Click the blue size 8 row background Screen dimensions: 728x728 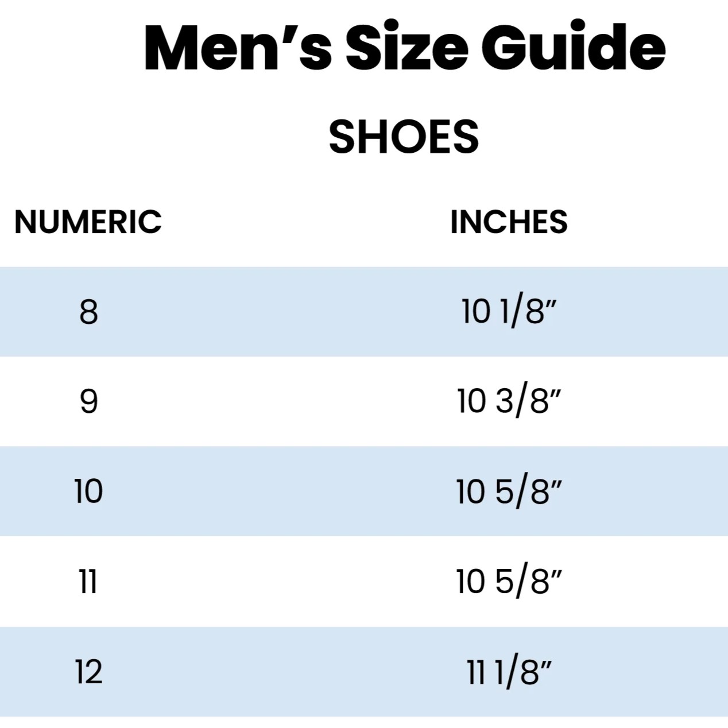[x=364, y=312]
